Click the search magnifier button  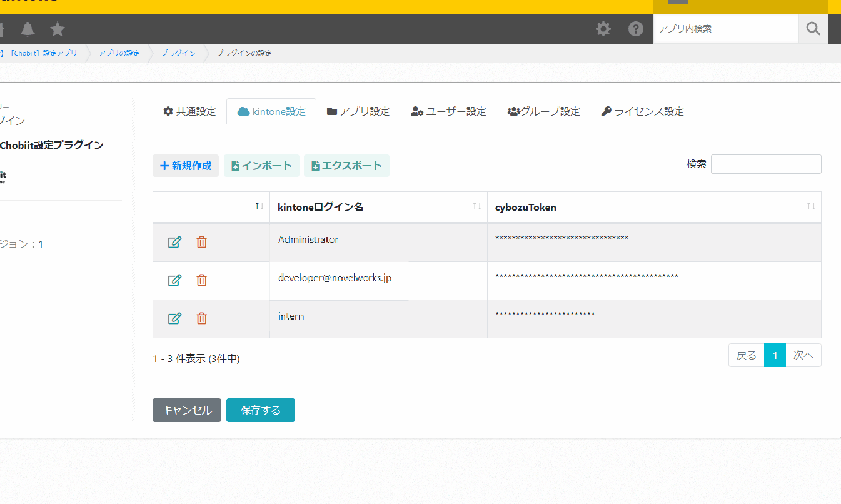(813, 29)
